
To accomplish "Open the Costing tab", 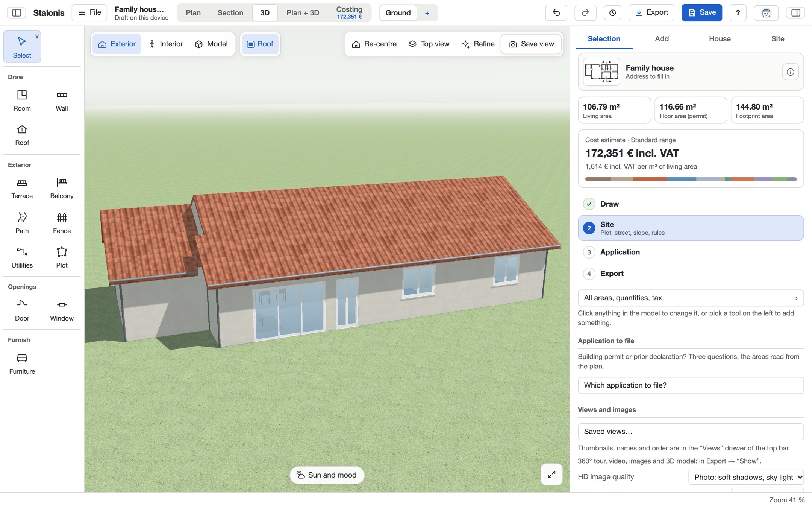I will 349,13.
